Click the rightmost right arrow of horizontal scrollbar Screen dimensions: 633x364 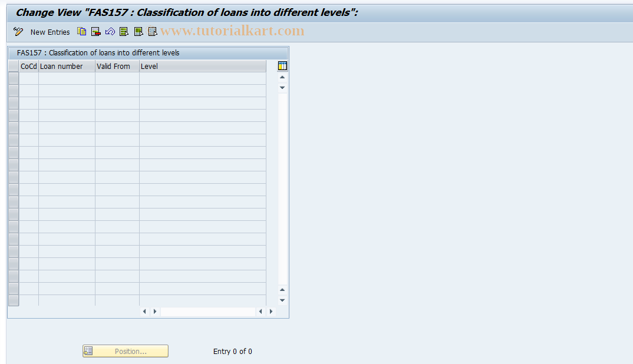tap(271, 312)
